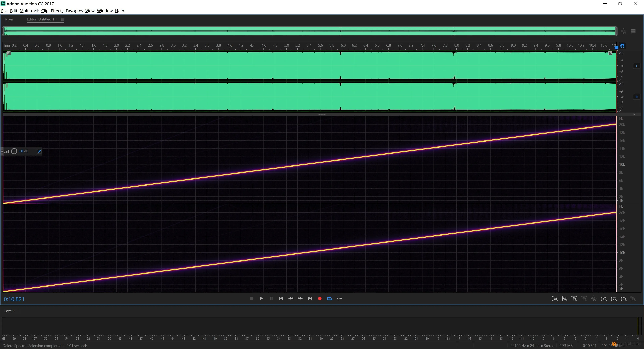
Task: Open the overview navigator list-view icon
Action: pyautogui.click(x=633, y=31)
